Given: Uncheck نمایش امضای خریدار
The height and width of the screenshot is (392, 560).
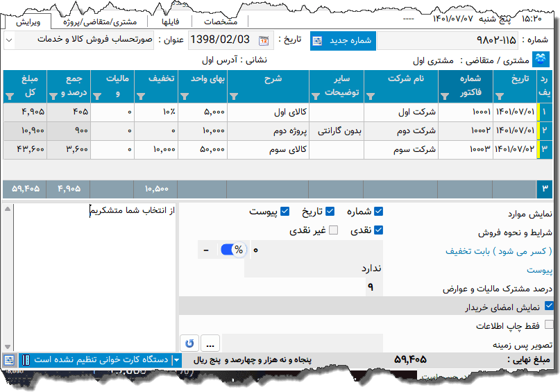Looking at the screenshot, I should click(x=549, y=306).
